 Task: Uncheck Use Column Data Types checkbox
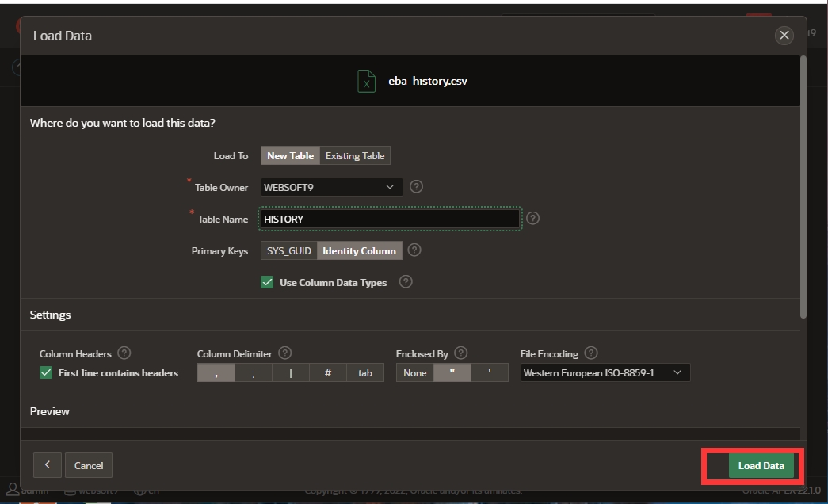tap(267, 282)
